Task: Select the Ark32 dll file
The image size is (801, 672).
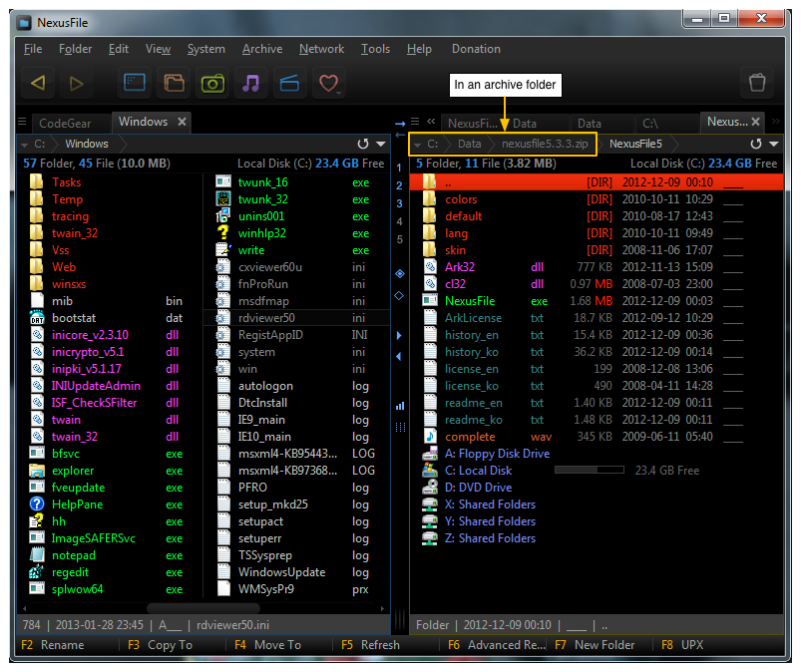Action: tap(597, 267)
